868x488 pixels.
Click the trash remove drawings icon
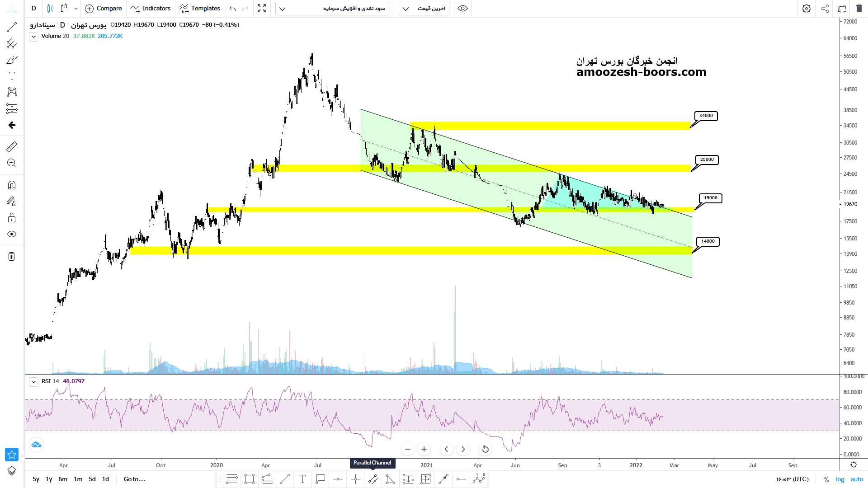(x=12, y=257)
